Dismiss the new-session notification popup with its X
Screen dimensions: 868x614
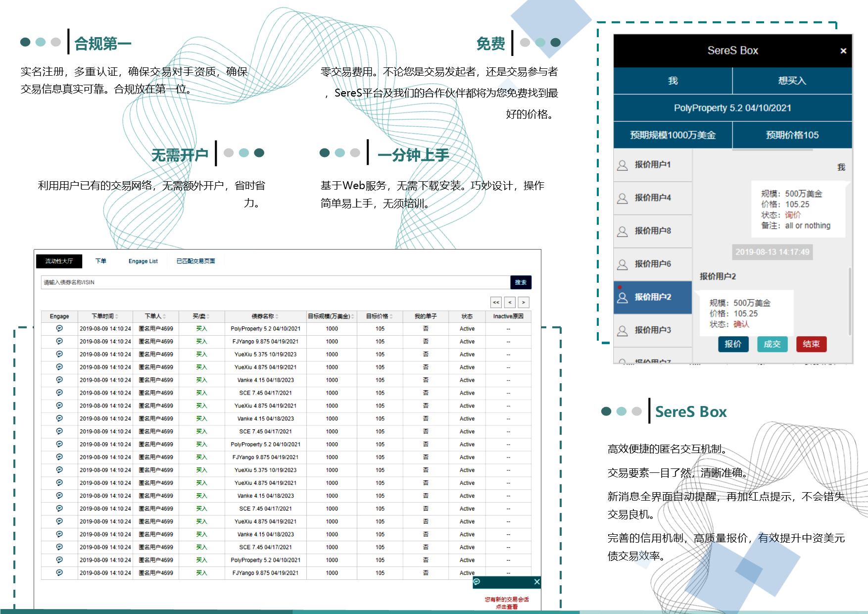point(537,582)
